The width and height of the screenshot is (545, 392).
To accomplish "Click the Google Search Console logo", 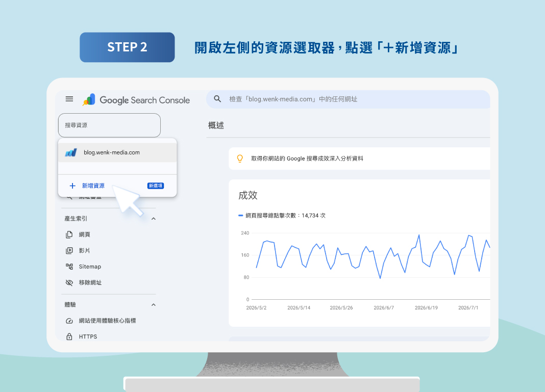I will pyautogui.click(x=136, y=100).
